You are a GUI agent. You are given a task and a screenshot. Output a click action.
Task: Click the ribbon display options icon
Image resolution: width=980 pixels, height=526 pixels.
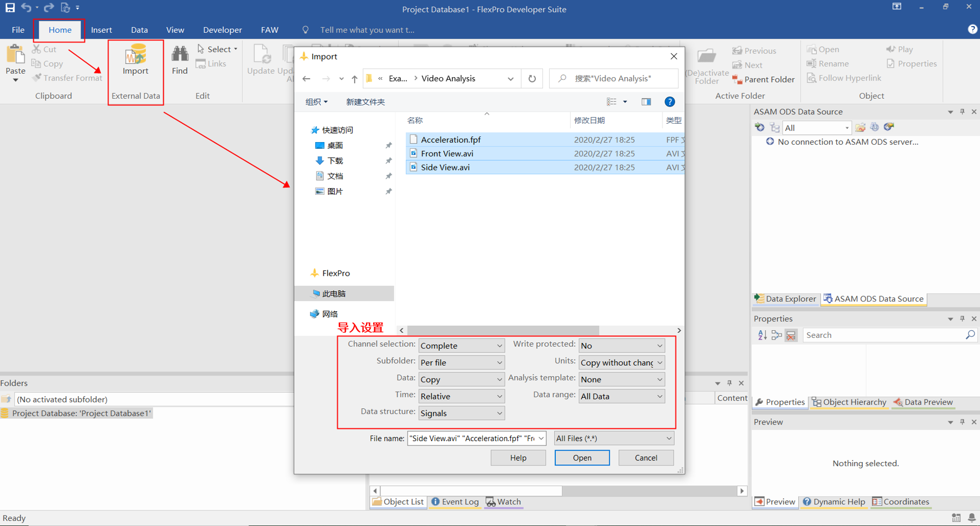coord(897,7)
